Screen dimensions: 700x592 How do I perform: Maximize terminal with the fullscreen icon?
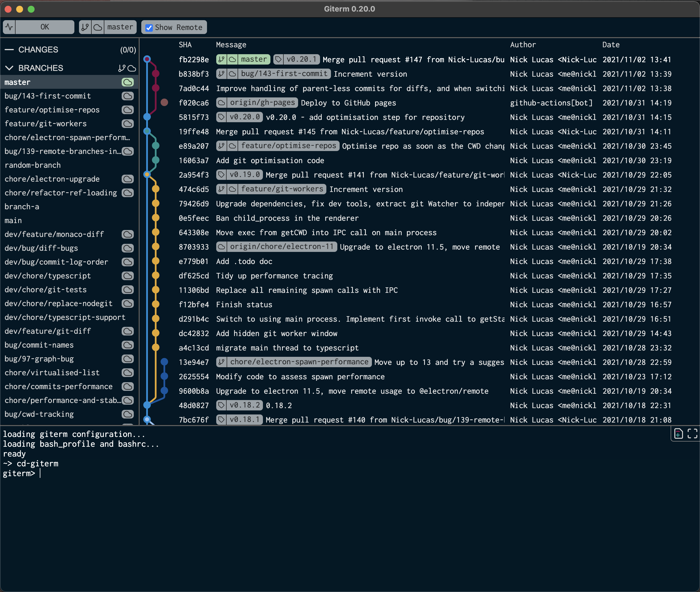(692, 433)
